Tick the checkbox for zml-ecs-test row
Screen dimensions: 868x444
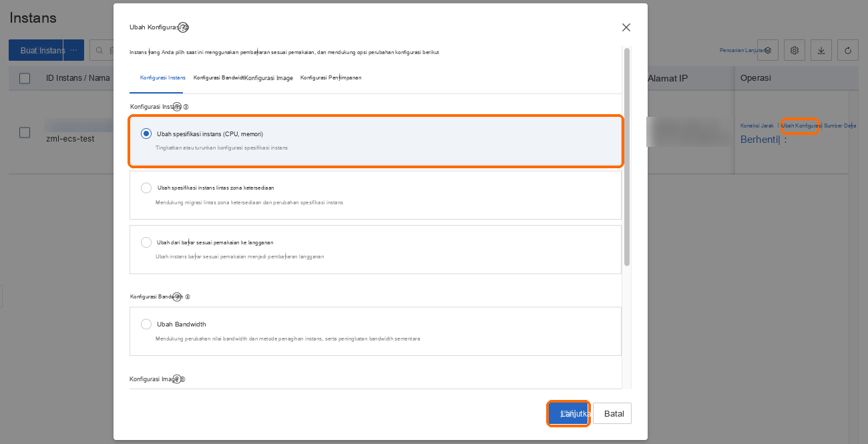25,132
